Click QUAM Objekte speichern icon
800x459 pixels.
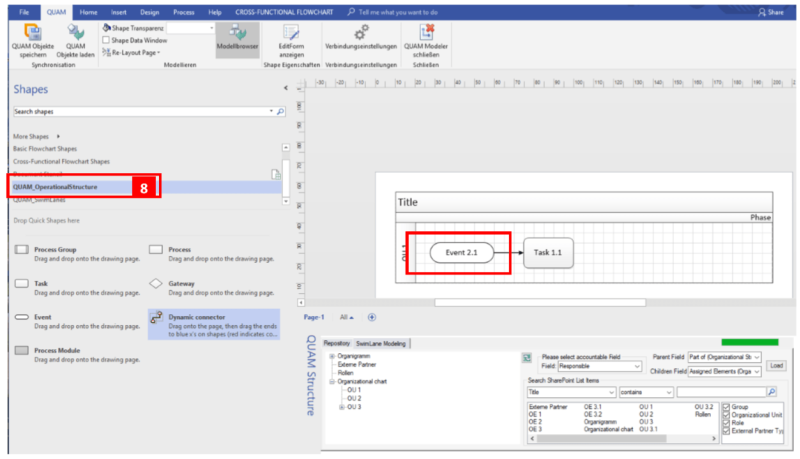33,32
